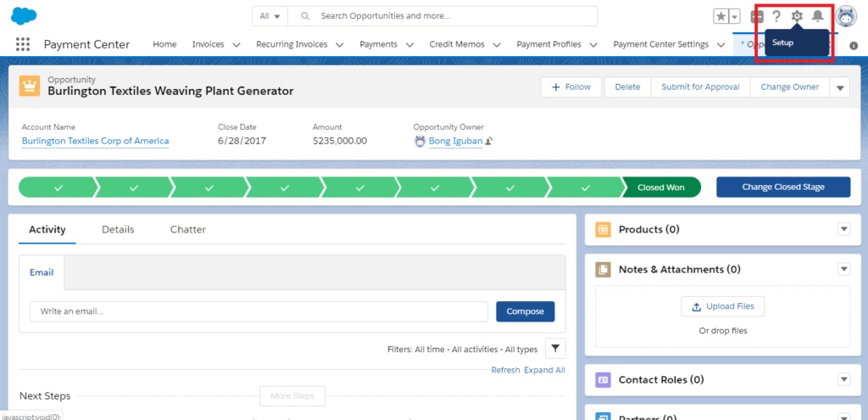Viewport: 868px width, 420px height.
Task: Click the global actions plus icon
Action: [757, 17]
